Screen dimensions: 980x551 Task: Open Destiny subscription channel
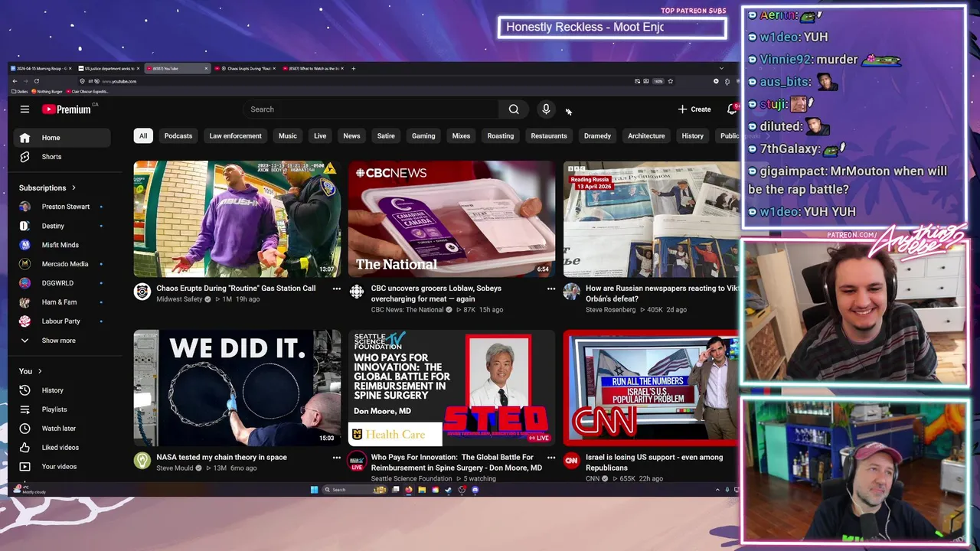tap(62, 226)
